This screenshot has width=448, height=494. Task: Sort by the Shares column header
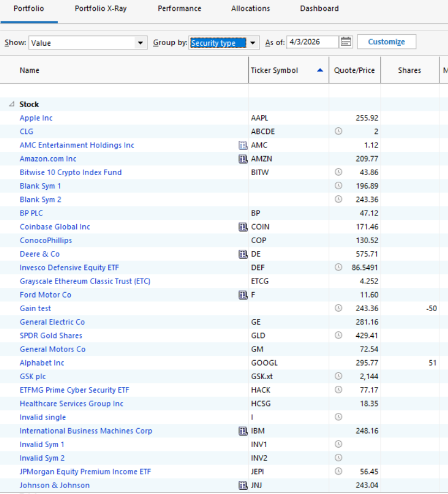click(x=409, y=70)
